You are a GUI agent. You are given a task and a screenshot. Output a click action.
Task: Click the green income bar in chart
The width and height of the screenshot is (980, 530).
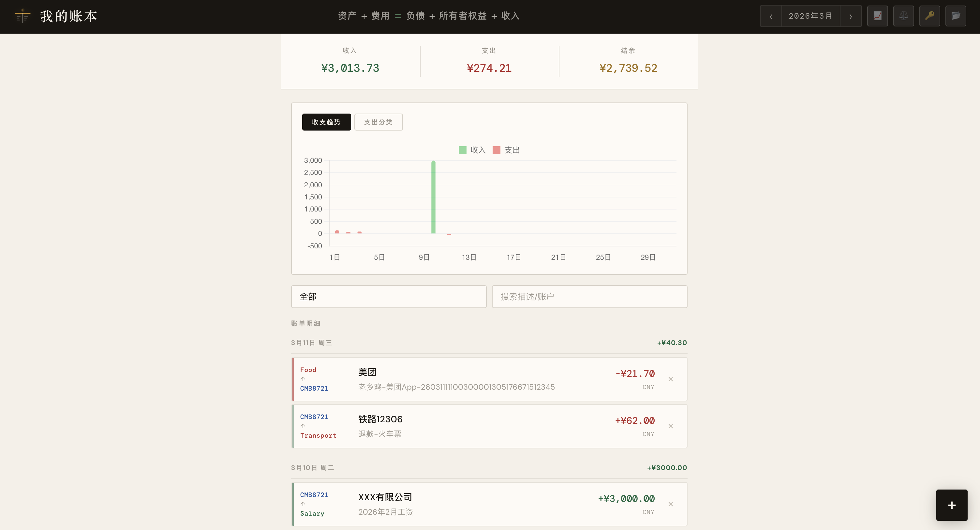433,197
